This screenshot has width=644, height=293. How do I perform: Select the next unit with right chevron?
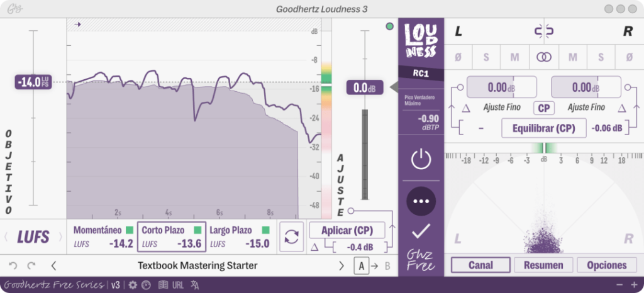[61, 237]
